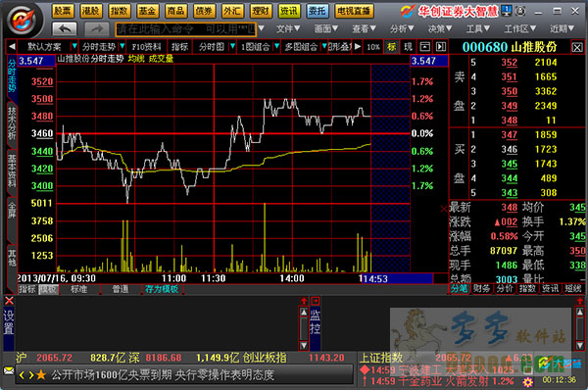The width and height of the screenshot is (588, 390).
Task: Close the 000680 山推股份 quote panel
Action: (x=577, y=47)
